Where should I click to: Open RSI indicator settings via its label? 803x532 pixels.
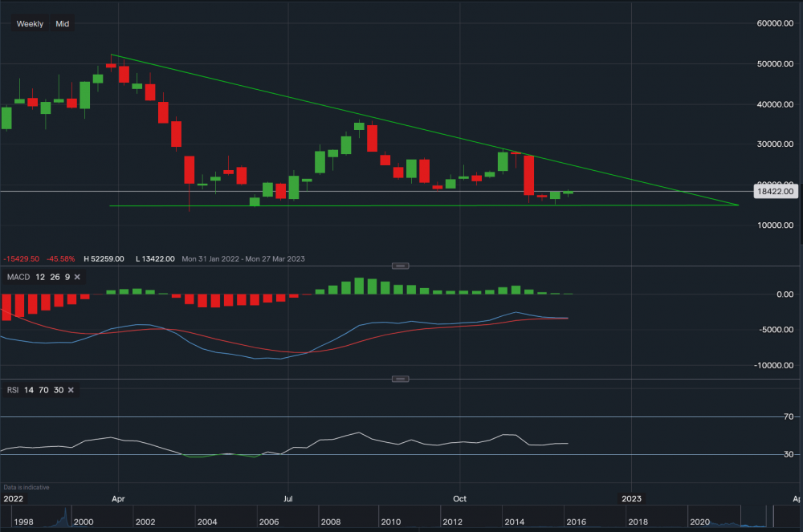coord(13,390)
